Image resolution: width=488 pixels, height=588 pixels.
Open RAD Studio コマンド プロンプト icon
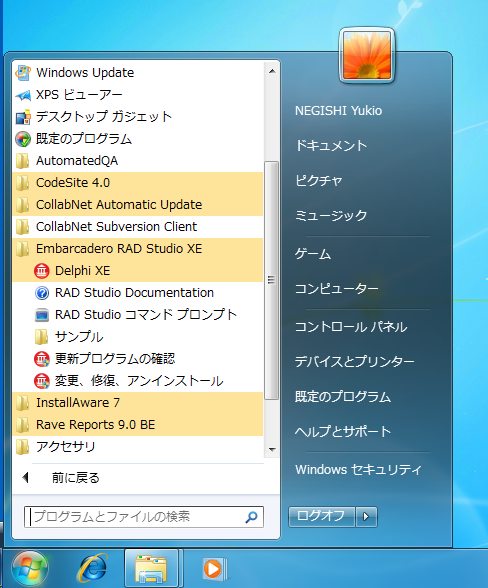(42, 315)
